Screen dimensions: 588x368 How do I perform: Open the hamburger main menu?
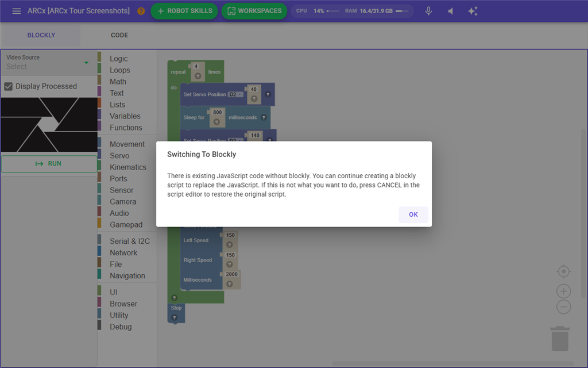(x=17, y=11)
